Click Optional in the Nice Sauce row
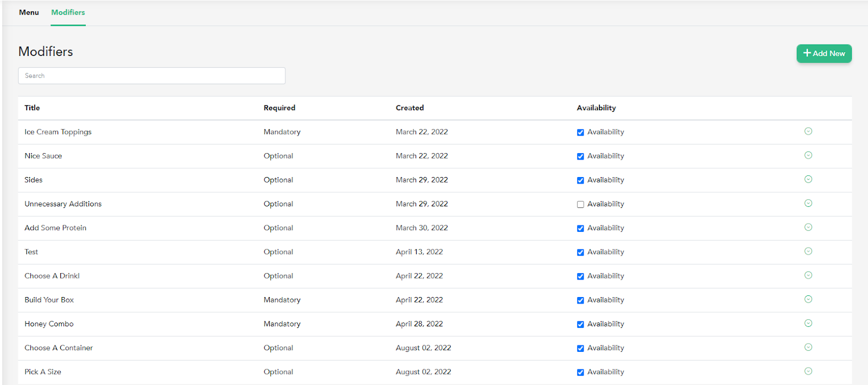The image size is (868, 385). 278,156
